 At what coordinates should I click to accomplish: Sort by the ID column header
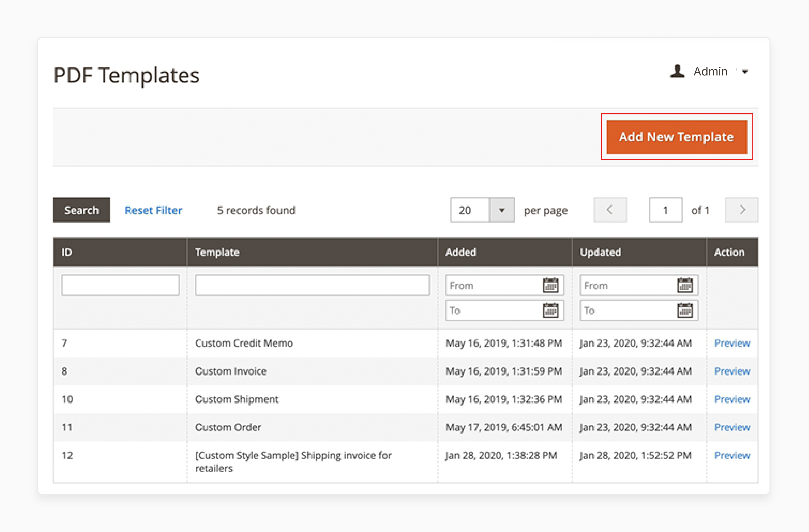(x=120, y=252)
